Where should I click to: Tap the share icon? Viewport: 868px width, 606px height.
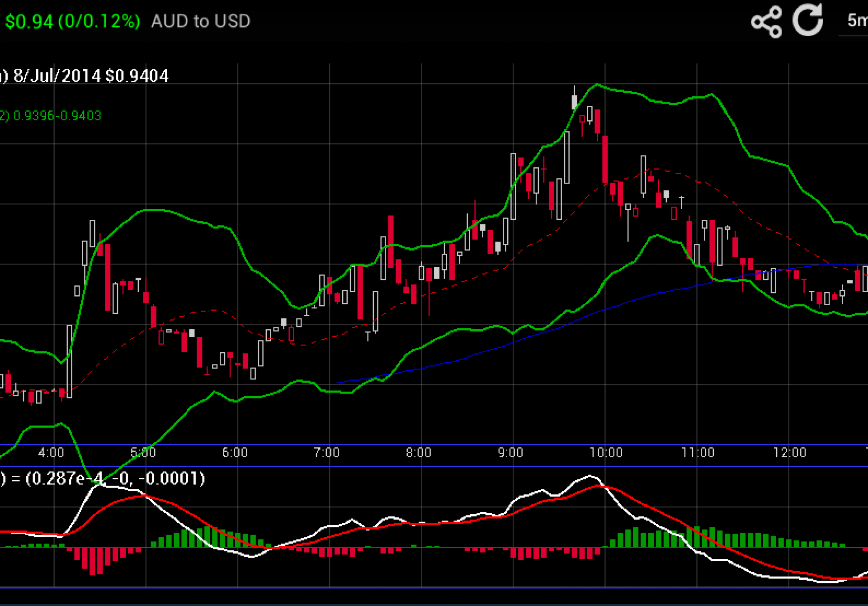766,21
